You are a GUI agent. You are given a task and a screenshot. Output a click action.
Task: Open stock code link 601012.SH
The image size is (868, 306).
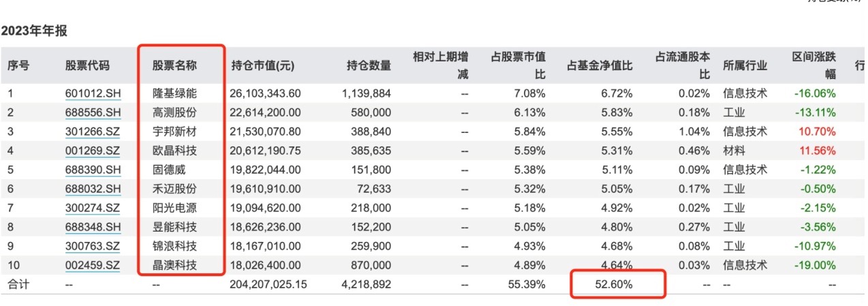[x=93, y=93]
